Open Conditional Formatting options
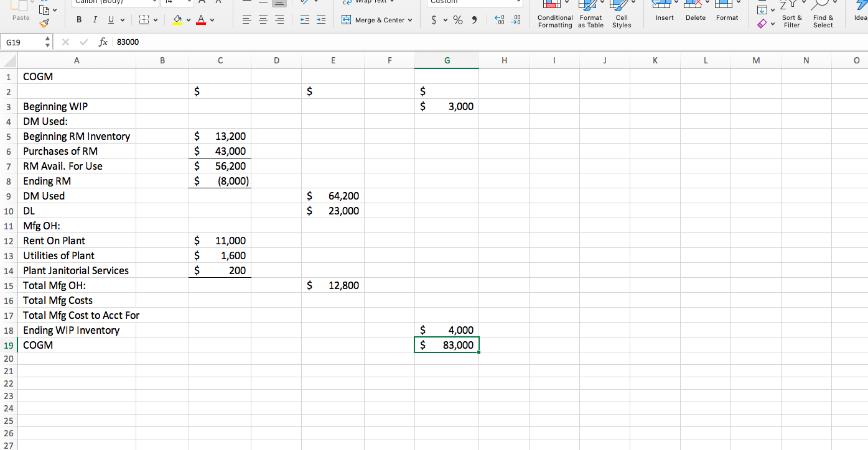Viewport: 868px width, 450px height. point(554,14)
